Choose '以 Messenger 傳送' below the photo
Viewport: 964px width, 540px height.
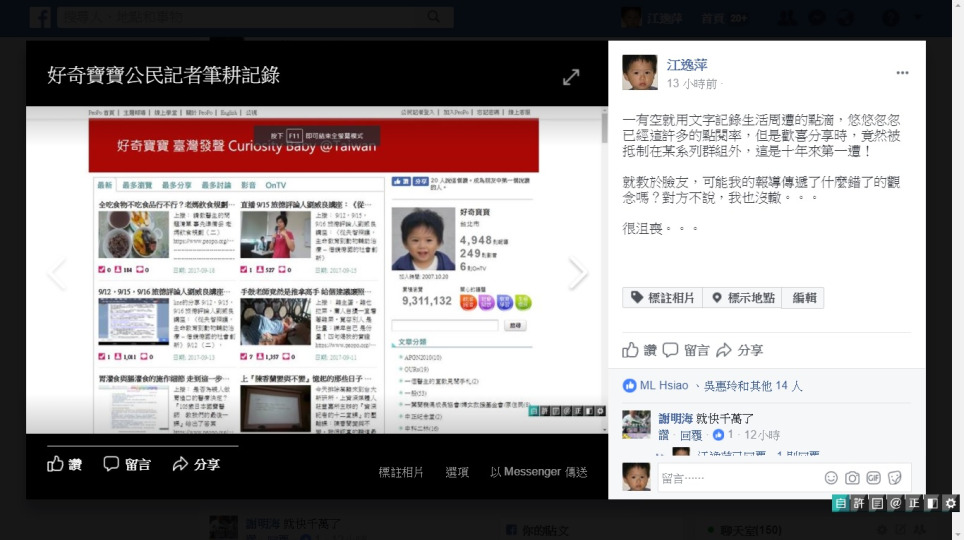pyautogui.click(x=538, y=472)
